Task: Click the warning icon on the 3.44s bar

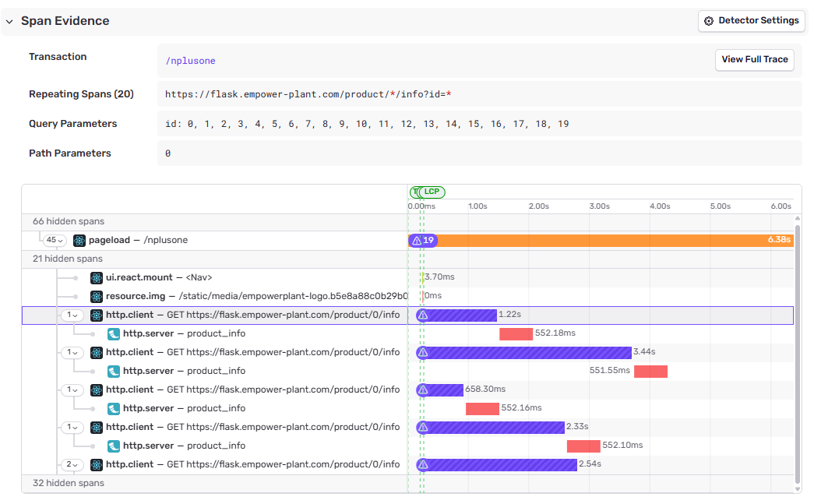Action: (423, 352)
